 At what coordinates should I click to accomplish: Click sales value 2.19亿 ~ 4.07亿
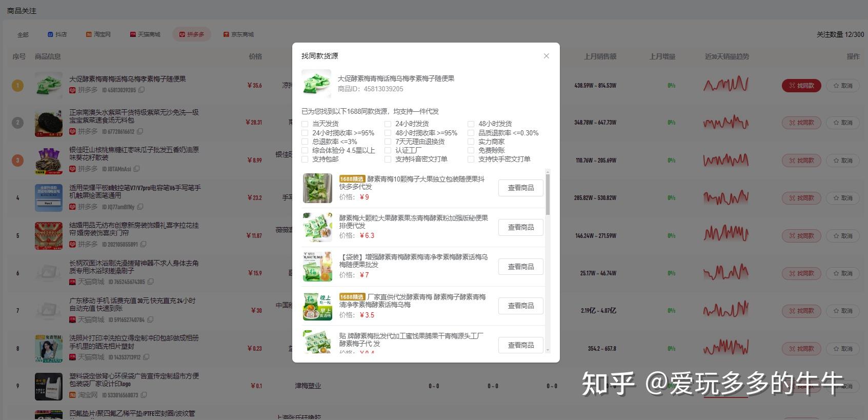coord(598,311)
